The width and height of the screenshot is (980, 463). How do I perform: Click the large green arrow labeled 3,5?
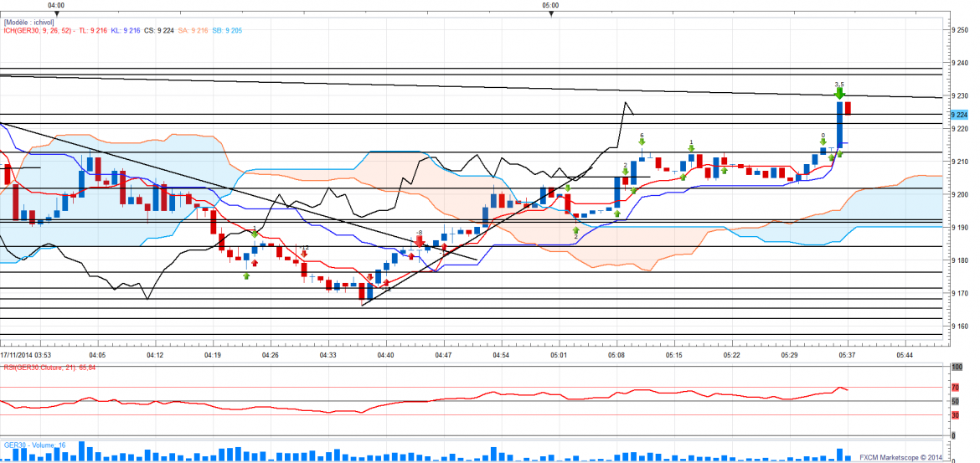(x=840, y=94)
